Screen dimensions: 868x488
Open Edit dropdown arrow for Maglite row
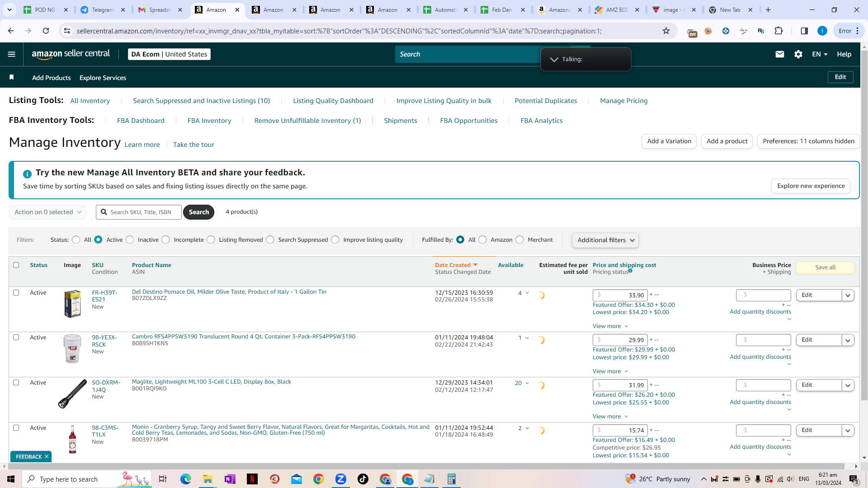point(848,385)
